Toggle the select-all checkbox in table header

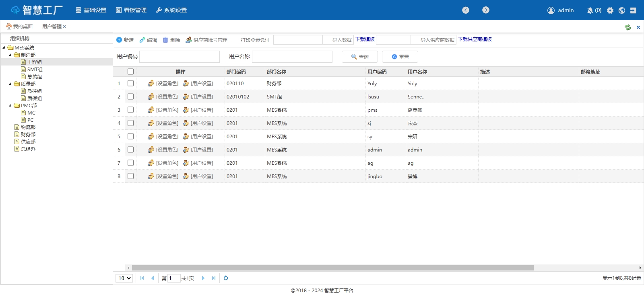130,72
